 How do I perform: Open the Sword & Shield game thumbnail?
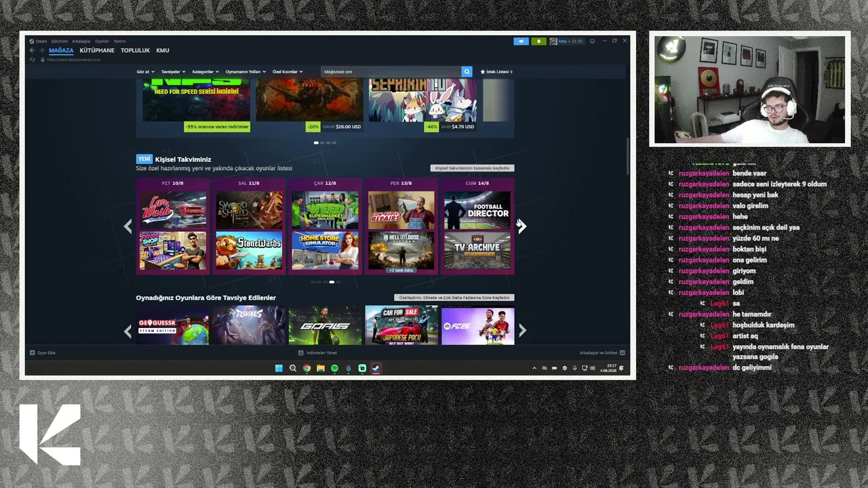tap(249, 210)
